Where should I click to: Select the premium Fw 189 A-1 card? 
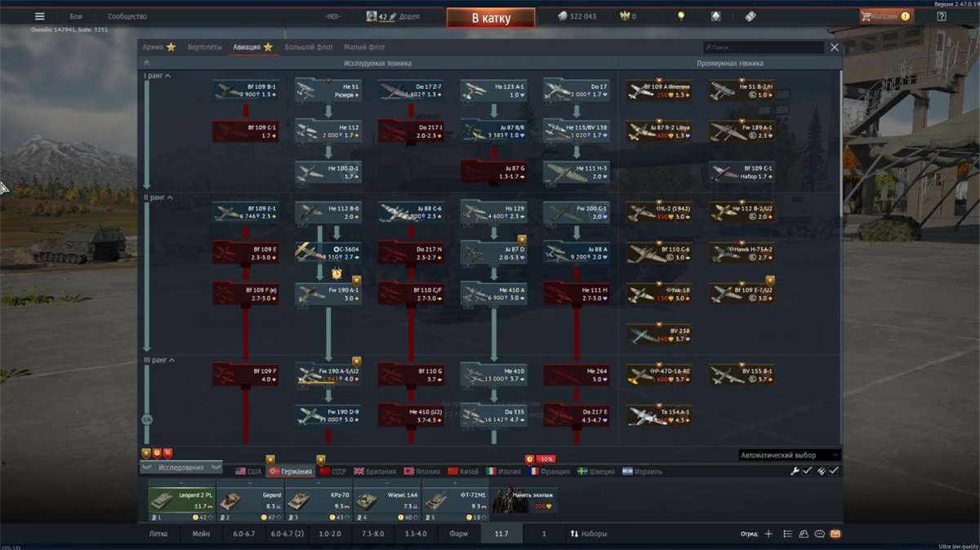tap(742, 131)
